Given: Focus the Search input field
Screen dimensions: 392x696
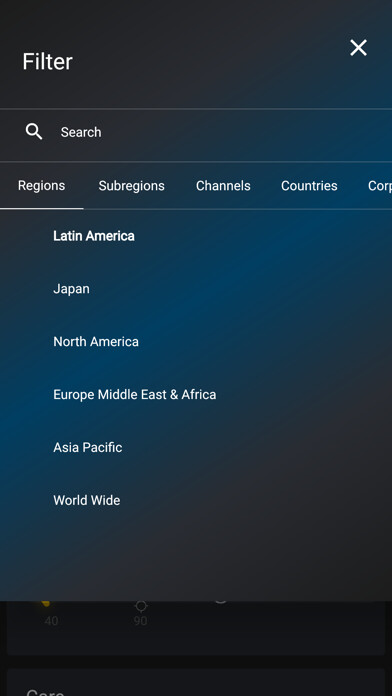Looking at the screenshot, I should coord(196,132).
